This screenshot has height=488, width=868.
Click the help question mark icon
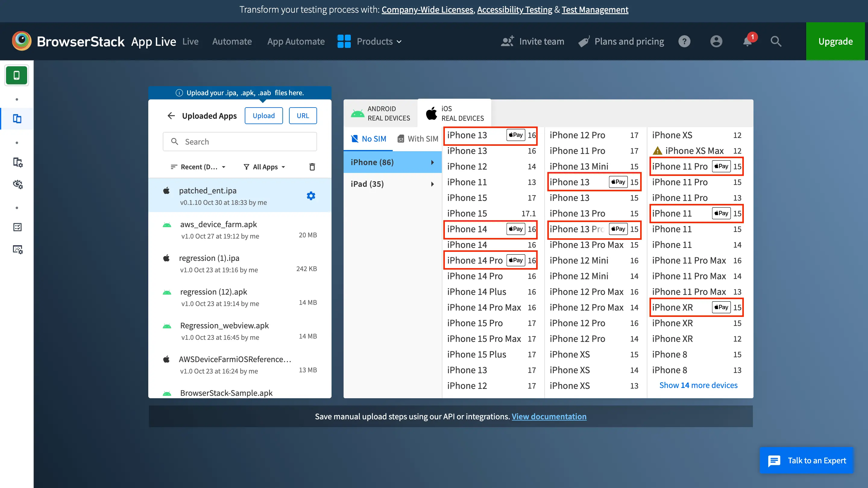[684, 42]
